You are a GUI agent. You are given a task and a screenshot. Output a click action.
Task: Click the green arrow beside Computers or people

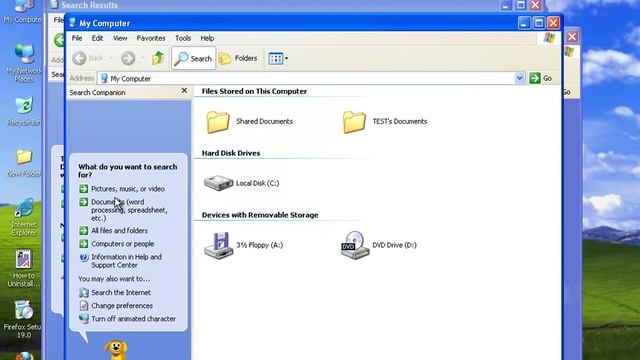coord(84,244)
